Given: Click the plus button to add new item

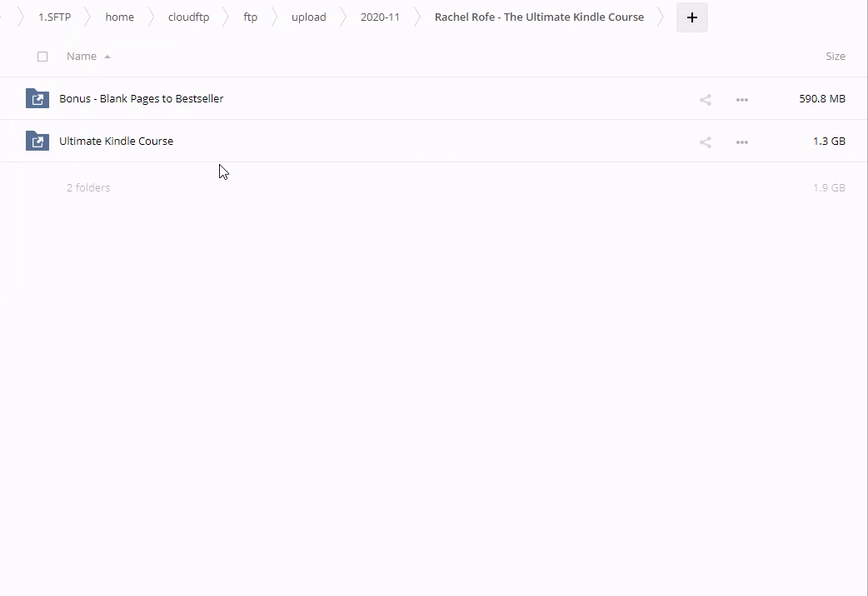Looking at the screenshot, I should point(691,17).
